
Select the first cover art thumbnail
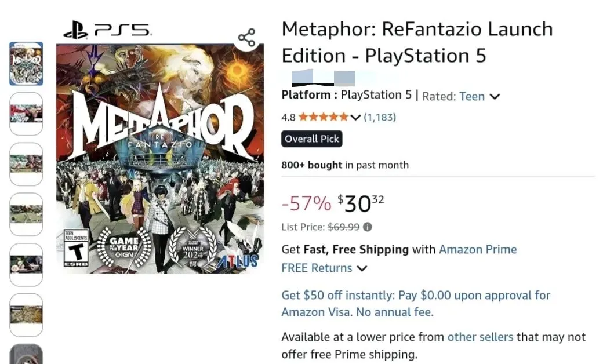click(26, 64)
